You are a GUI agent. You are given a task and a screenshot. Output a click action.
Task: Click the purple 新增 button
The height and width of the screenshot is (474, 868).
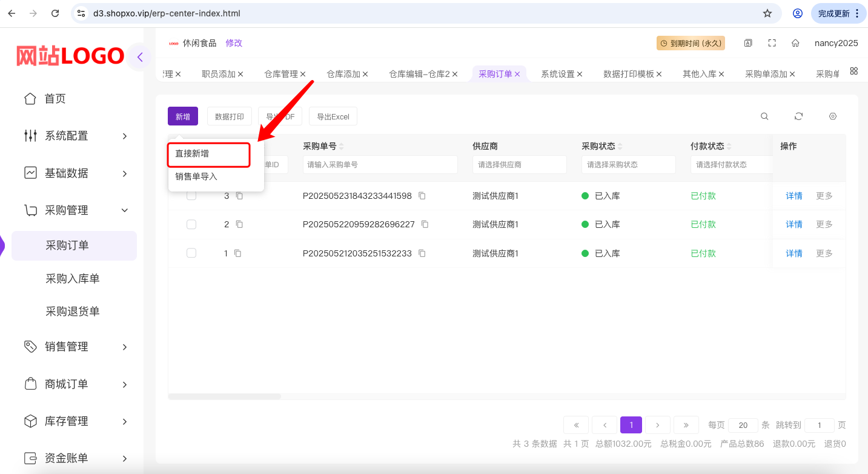pyautogui.click(x=183, y=116)
